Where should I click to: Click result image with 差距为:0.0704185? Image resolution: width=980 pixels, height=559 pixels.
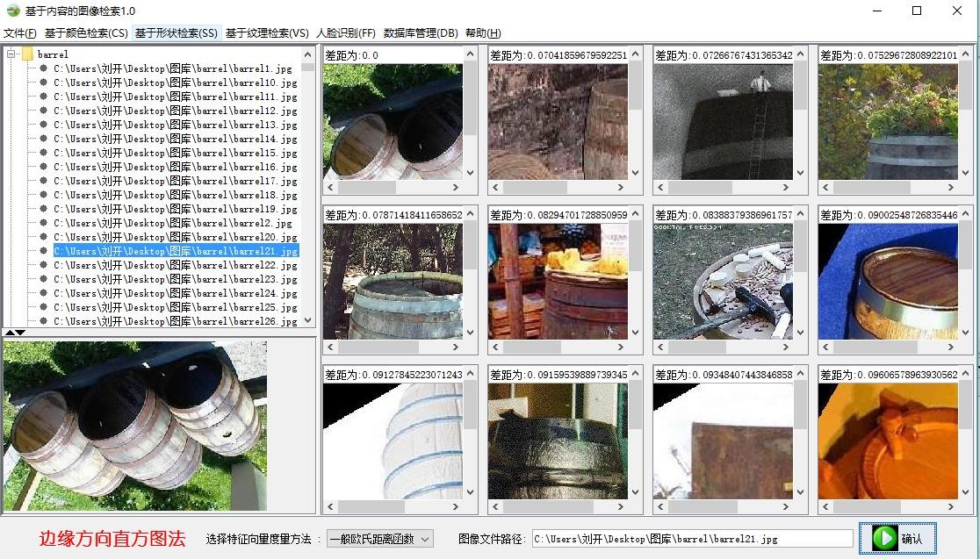click(x=558, y=121)
